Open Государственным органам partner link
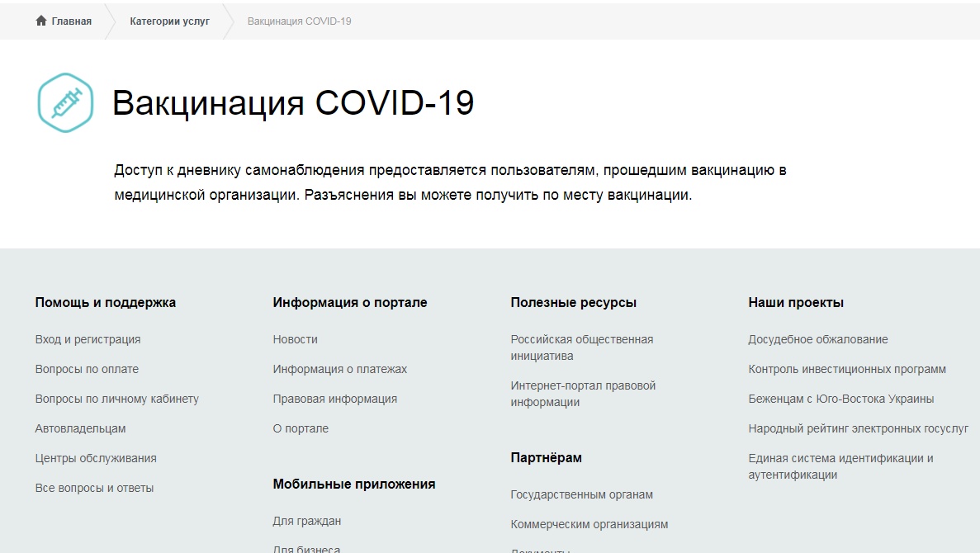 [581, 494]
